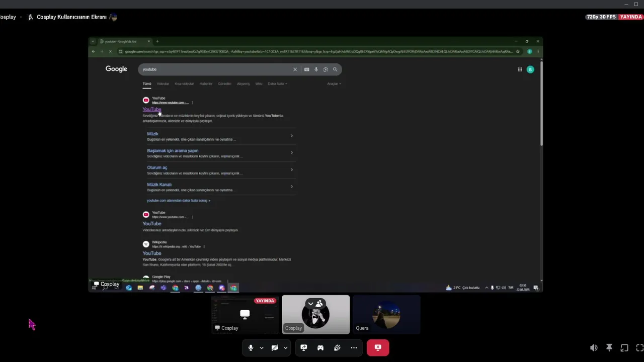The image size is (644, 362).
Task: Click the share screen icon
Action: 304,347
